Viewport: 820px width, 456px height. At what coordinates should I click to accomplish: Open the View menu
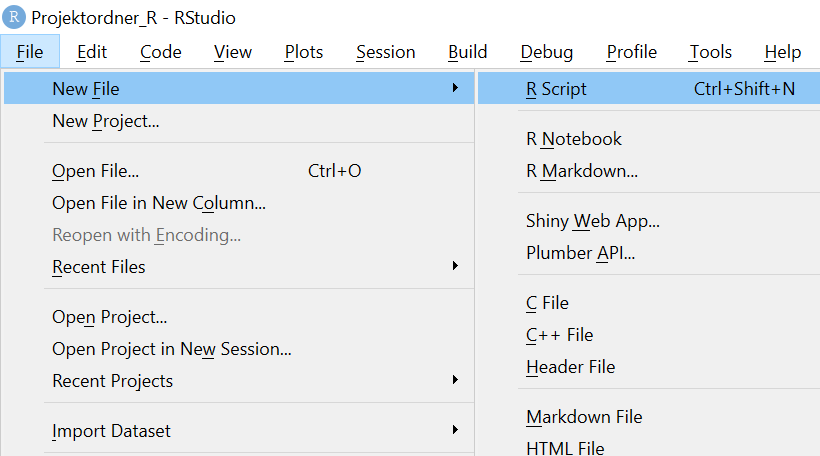click(x=233, y=52)
